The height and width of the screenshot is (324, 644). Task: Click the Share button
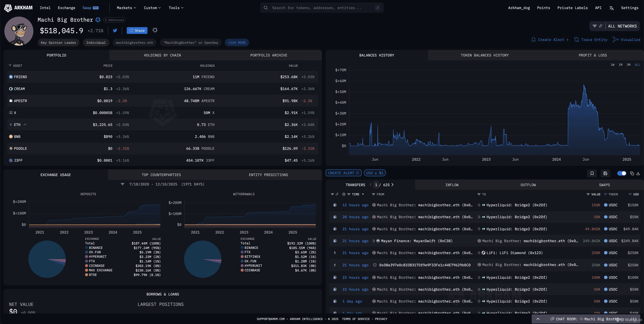coord(137,31)
